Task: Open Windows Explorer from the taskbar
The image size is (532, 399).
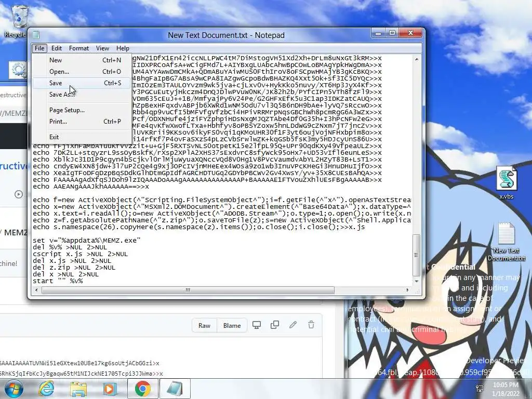Action: pos(78,389)
